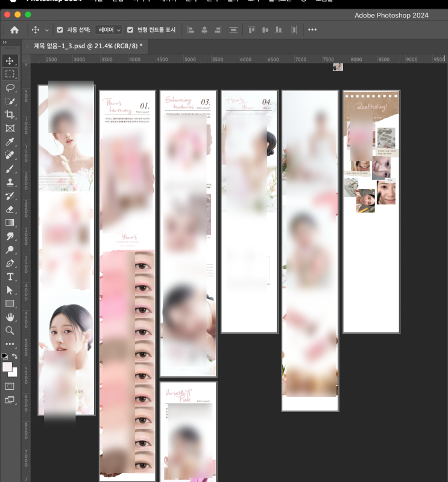Align right edges
448x482 pixels.
pyautogui.click(x=218, y=30)
